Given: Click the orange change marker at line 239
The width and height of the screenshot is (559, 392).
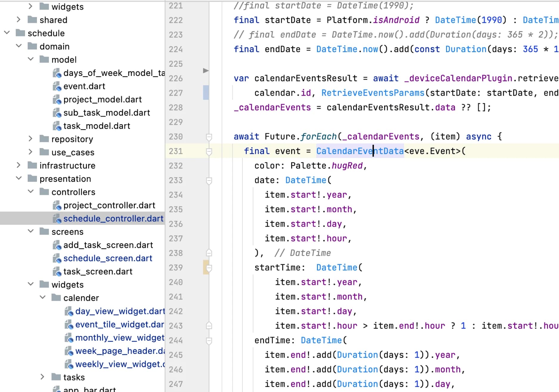Looking at the screenshot, I should click(205, 267).
